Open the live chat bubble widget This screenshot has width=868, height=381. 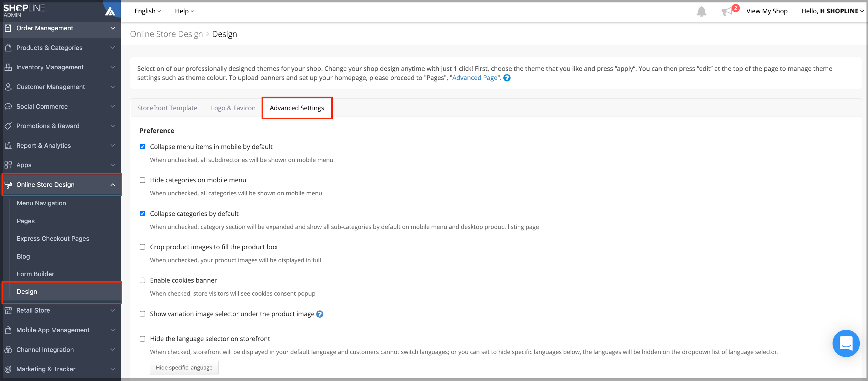click(846, 343)
